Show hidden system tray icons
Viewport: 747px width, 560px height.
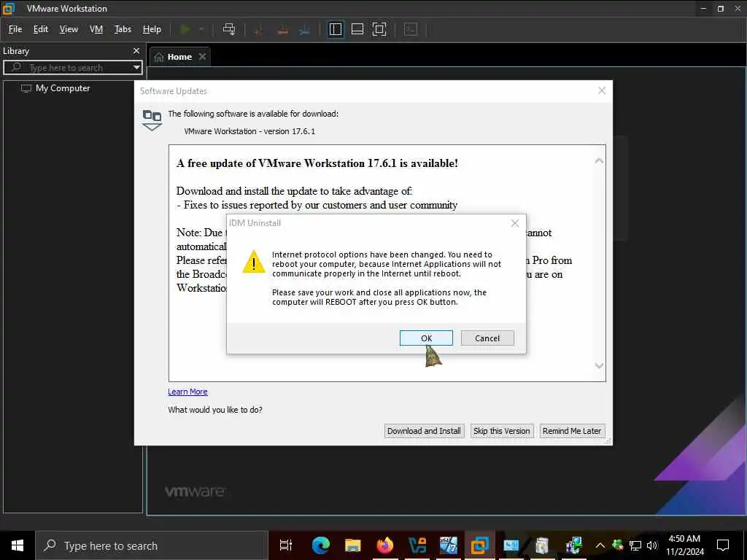600,545
